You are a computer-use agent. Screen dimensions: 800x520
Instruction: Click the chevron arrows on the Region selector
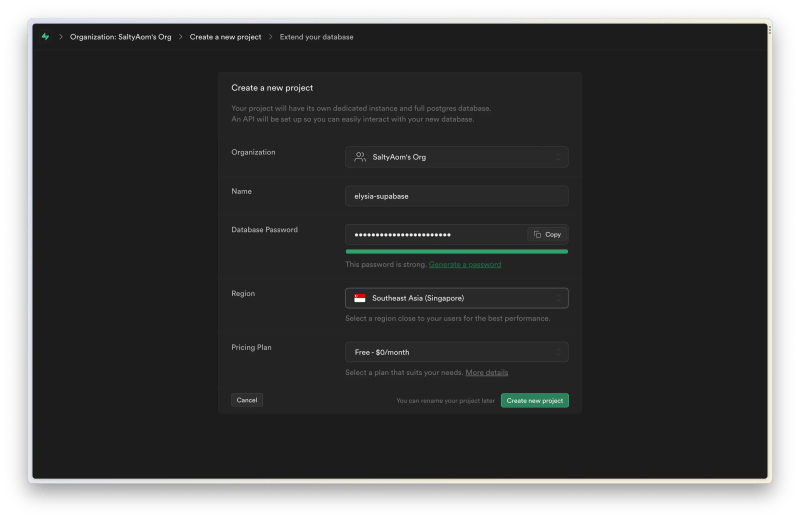coord(558,298)
